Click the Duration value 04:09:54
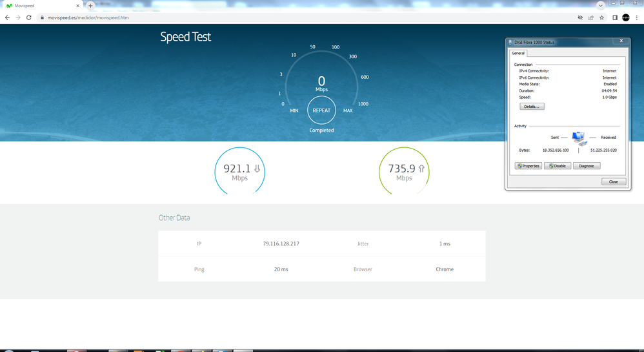Viewport: 644px width, 352px height. [610, 91]
